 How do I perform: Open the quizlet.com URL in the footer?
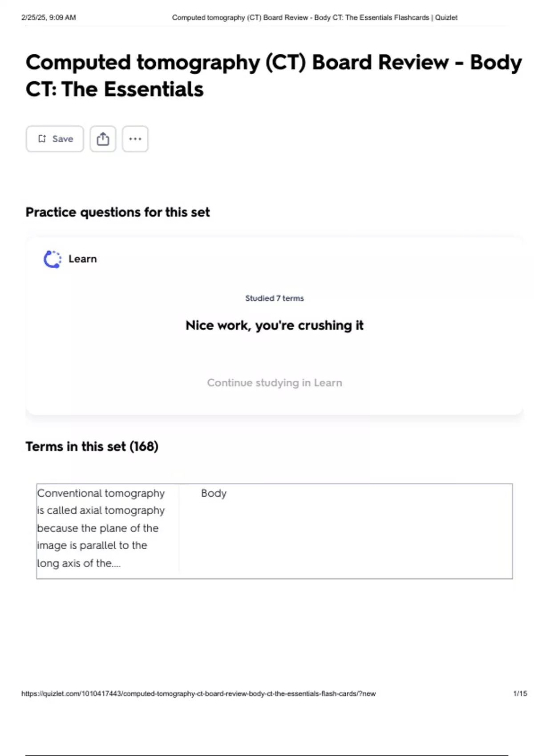coord(198,693)
